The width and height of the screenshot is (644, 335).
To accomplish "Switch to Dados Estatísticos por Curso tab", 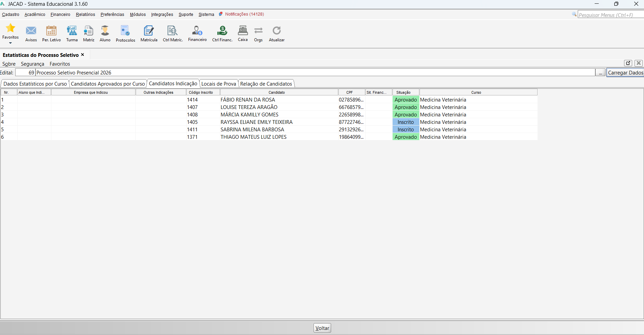I will [35, 84].
